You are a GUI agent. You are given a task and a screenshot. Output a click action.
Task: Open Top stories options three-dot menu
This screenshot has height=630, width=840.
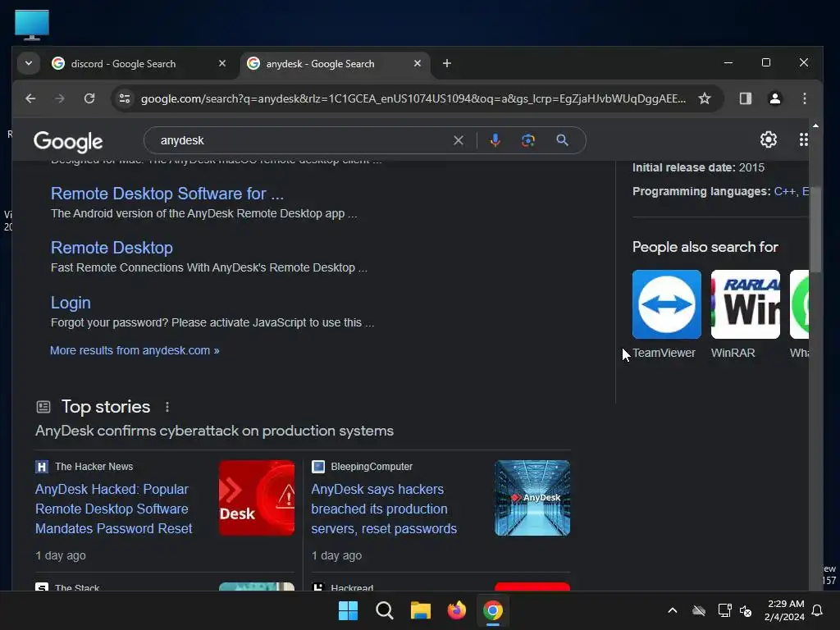point(167,407)
